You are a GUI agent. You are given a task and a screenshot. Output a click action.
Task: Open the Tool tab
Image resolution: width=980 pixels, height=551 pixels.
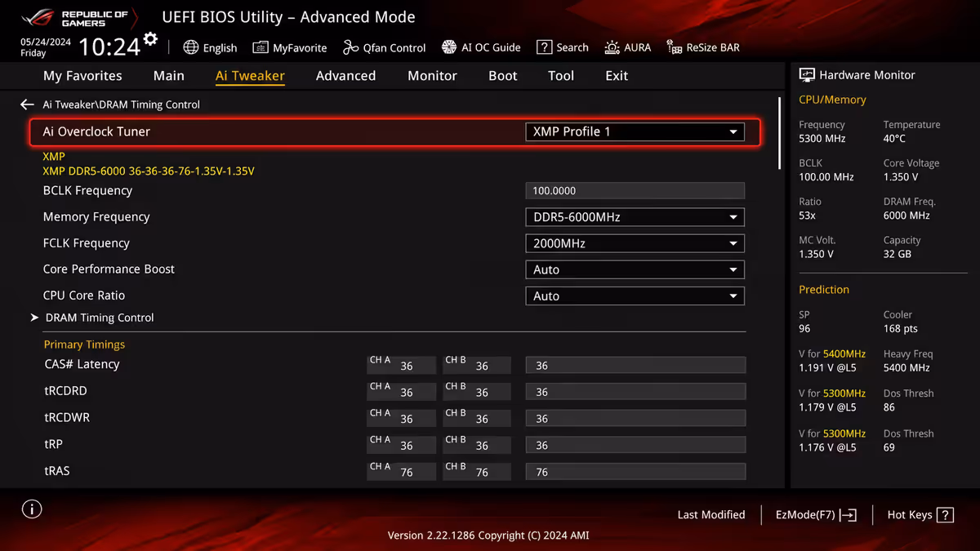click(x=561, y=75)
